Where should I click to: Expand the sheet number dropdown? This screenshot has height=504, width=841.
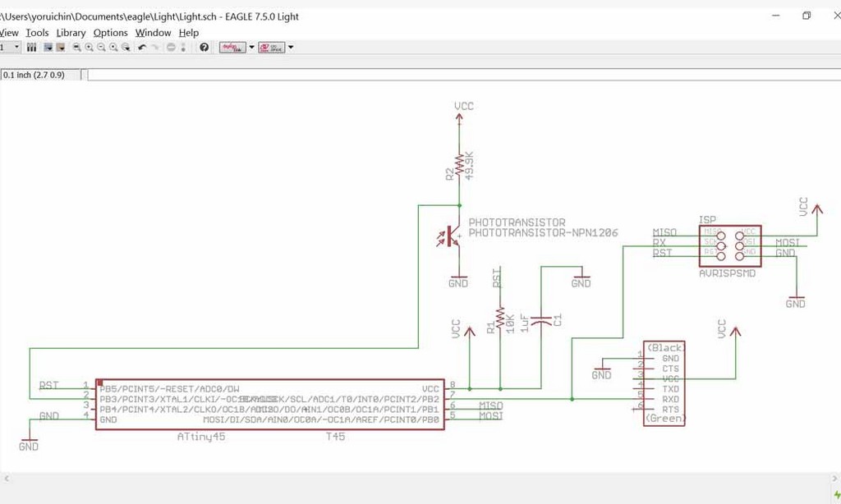pos(16,47)
